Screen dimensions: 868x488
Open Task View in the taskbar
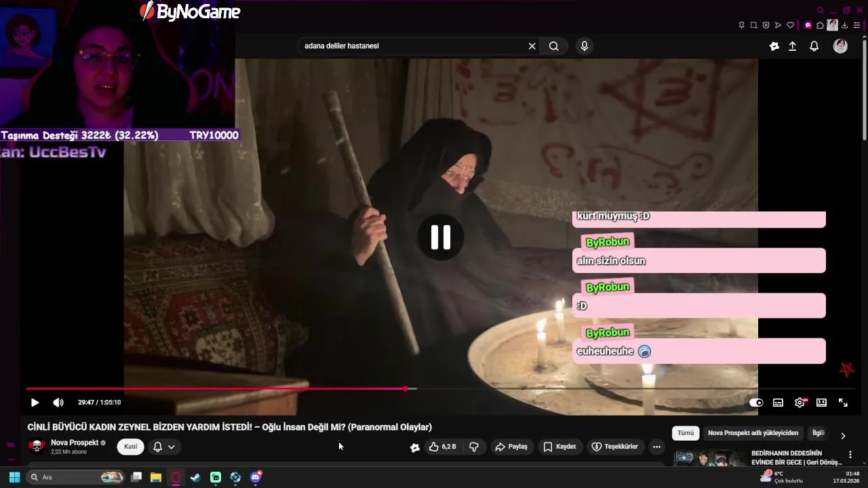point(136,477)
